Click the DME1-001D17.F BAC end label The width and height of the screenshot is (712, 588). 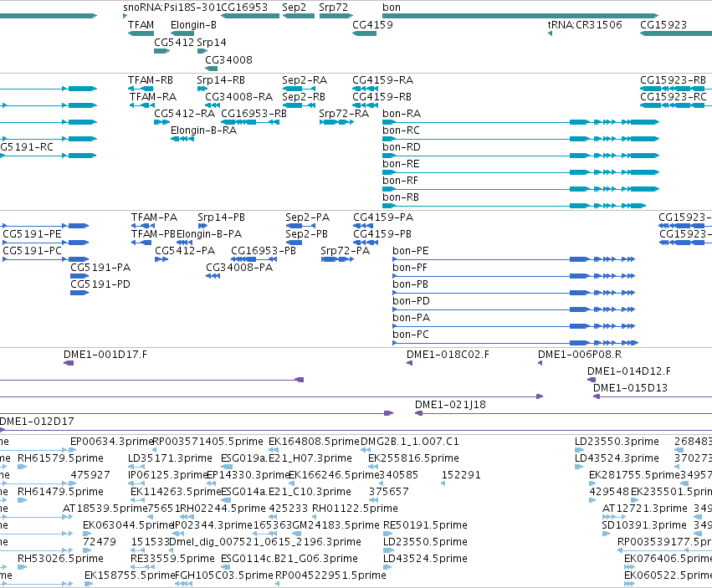coord(105,355)
